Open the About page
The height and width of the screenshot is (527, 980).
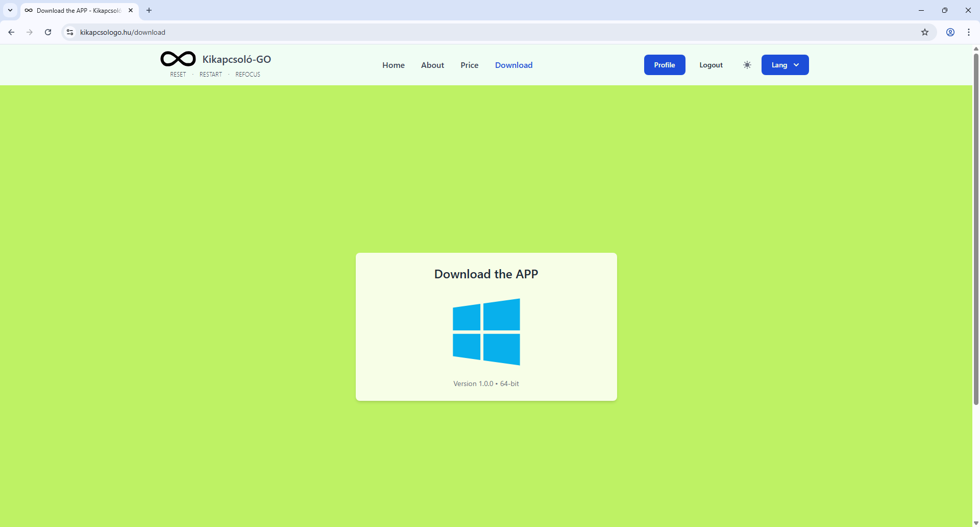432,65
